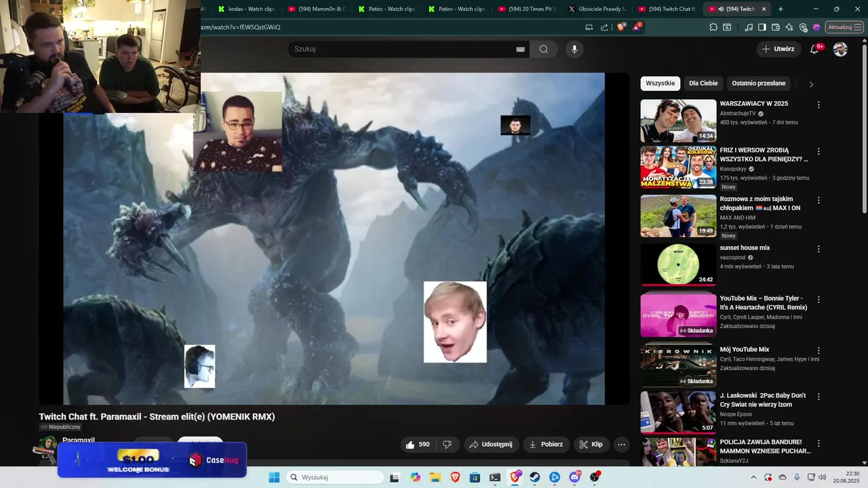The image size is (868, 488).
Task: Start voice search with microphone icon
Action: point(574,49)
